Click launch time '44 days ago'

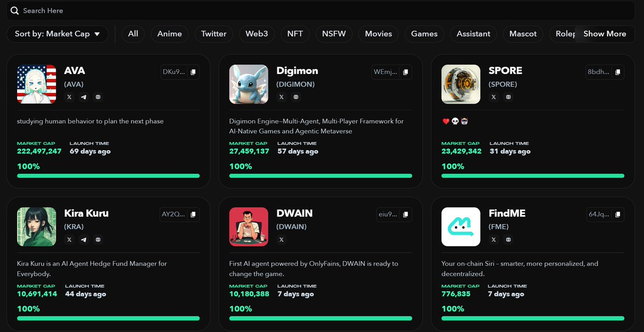point(86,294)
